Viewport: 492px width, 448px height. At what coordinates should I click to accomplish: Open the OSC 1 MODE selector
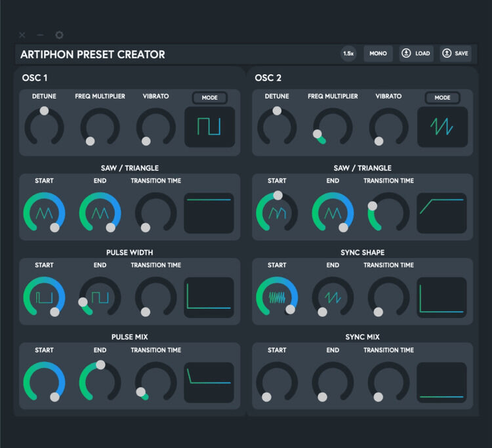click(x=209, y=98)
